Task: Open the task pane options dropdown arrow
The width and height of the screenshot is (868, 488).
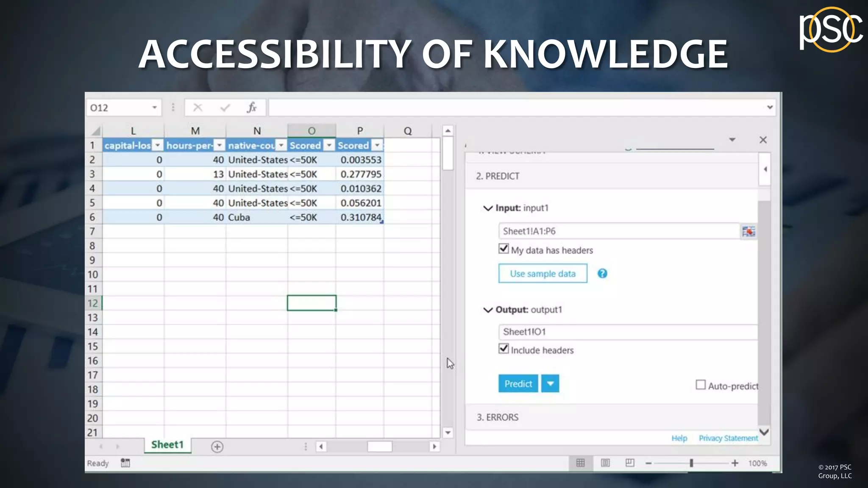Action: tap(732, 140)
